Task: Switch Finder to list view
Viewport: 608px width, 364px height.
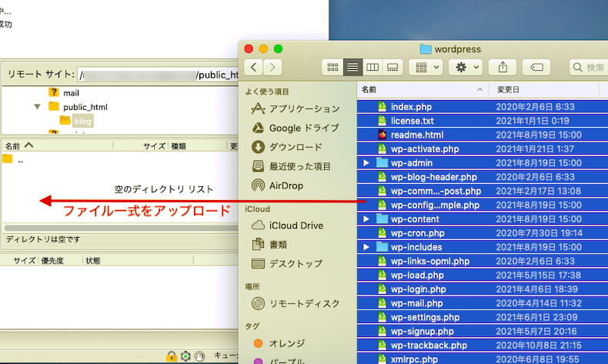Action: [352, 67]
